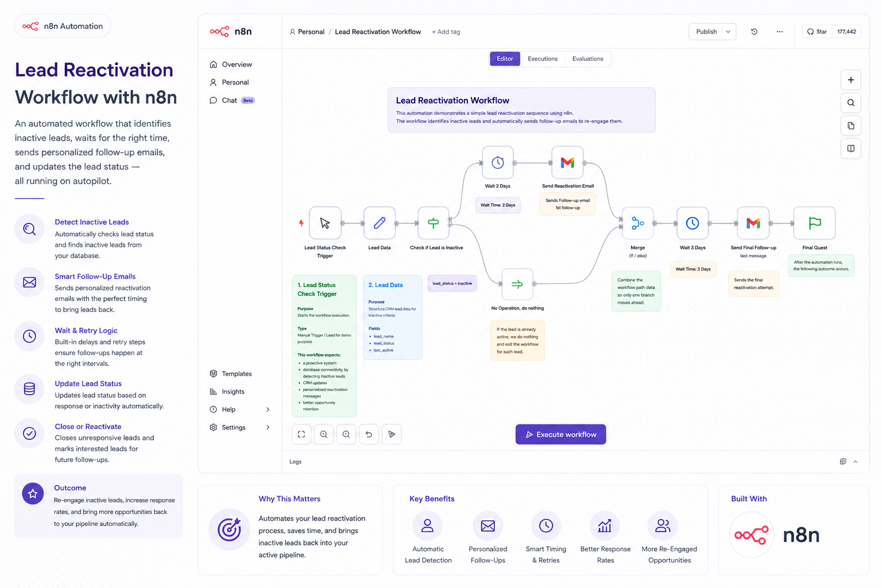The height and width of the screenshot is (588, 882).
Task: Click the Lead Reactivation Workflow breadcrumb title
Action: pos(378,32)
